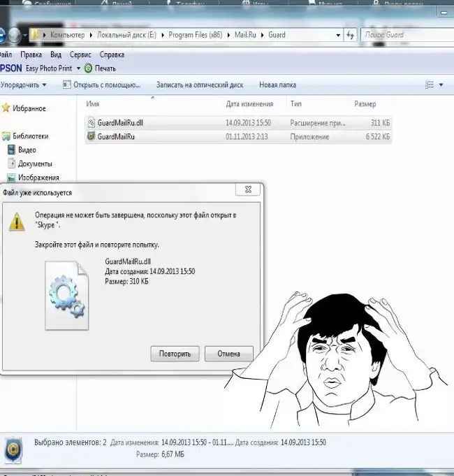Click the view options icon in toolbar

point(429,85)
